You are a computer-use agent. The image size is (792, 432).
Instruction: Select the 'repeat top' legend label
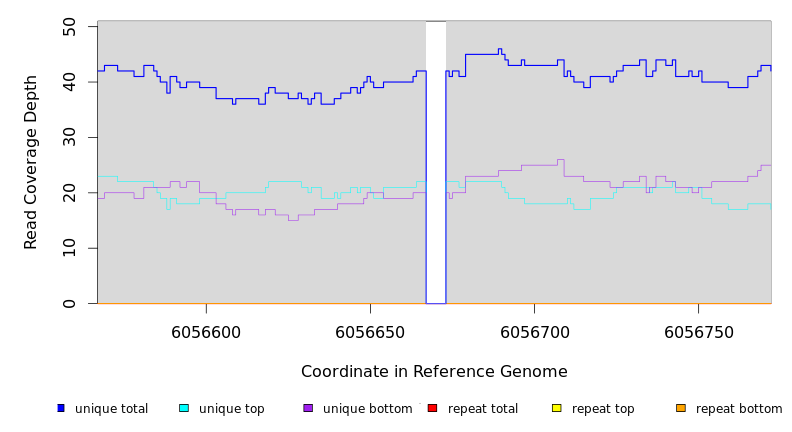coord(603,409)
